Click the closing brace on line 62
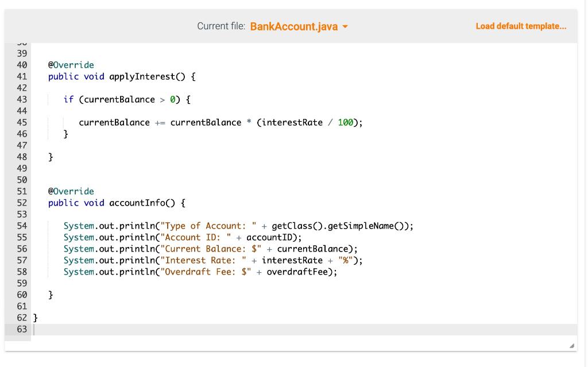This screenshot has width=588, height=367. [x=35, y=317]
